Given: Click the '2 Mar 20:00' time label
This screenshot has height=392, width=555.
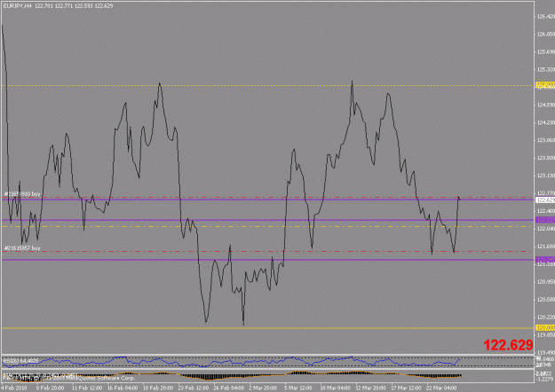Looking at the screenshot, I should coord(264,388).
